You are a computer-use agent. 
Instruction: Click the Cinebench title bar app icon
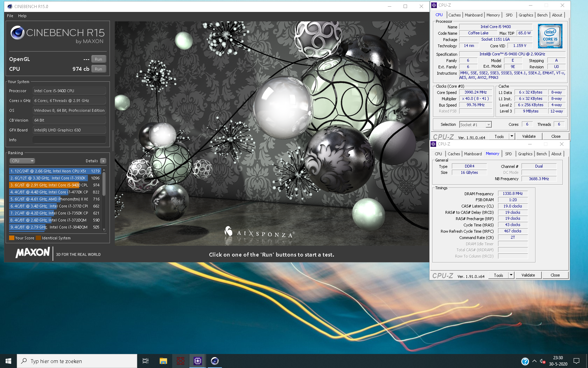[x=10, y=6]
